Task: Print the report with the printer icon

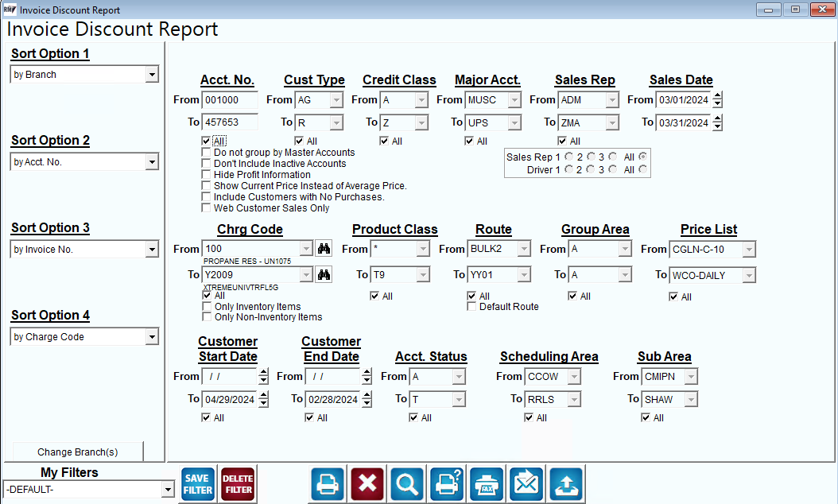Action: 327,484
